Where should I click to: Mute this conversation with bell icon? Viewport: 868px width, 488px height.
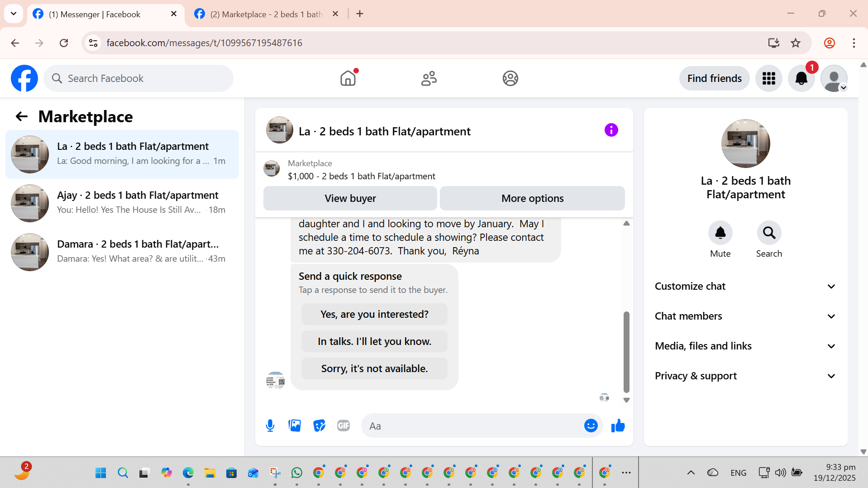coord(720,233)
